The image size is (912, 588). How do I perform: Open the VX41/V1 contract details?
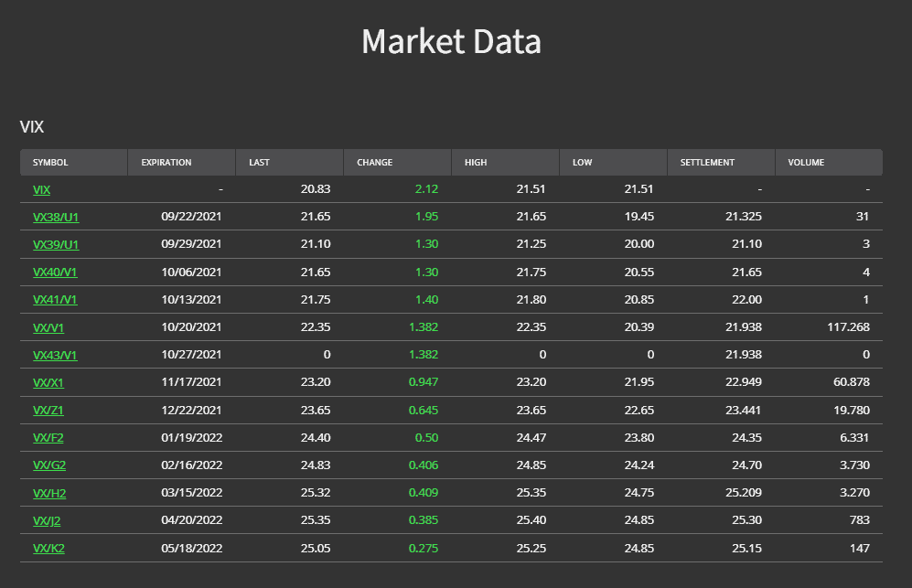click(55, 299)
